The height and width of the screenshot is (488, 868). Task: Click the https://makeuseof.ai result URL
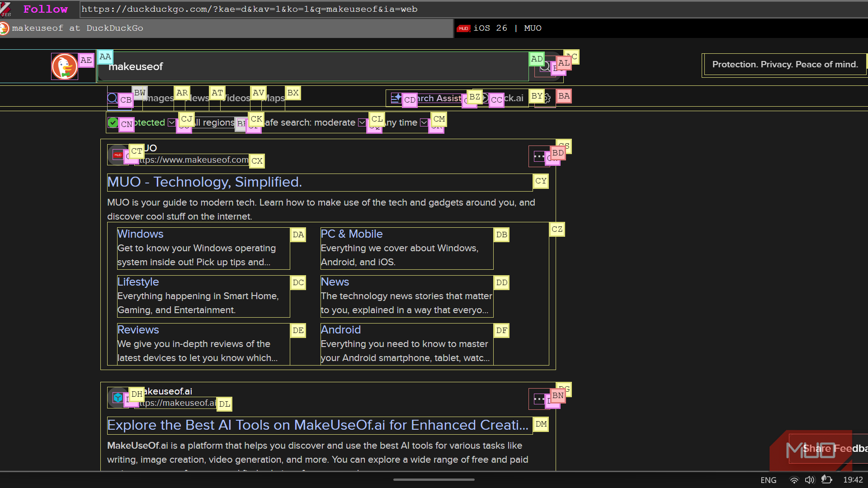pos(176,403)
